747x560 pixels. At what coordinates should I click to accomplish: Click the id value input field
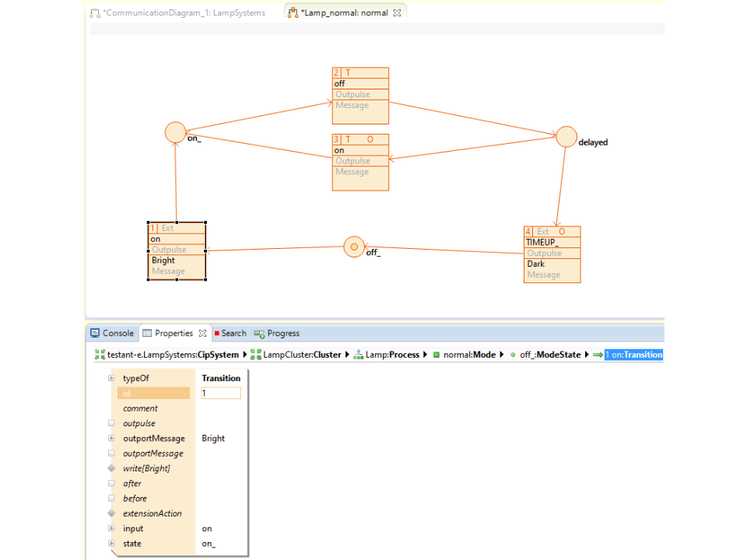tap(221, 394)
